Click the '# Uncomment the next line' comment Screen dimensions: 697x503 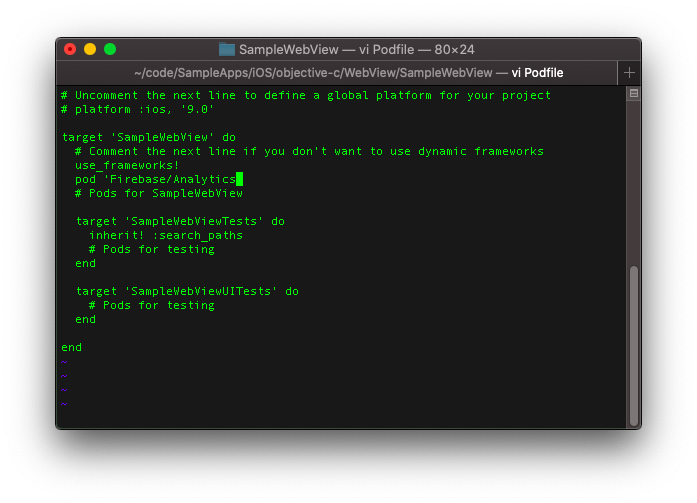[306, 95]
